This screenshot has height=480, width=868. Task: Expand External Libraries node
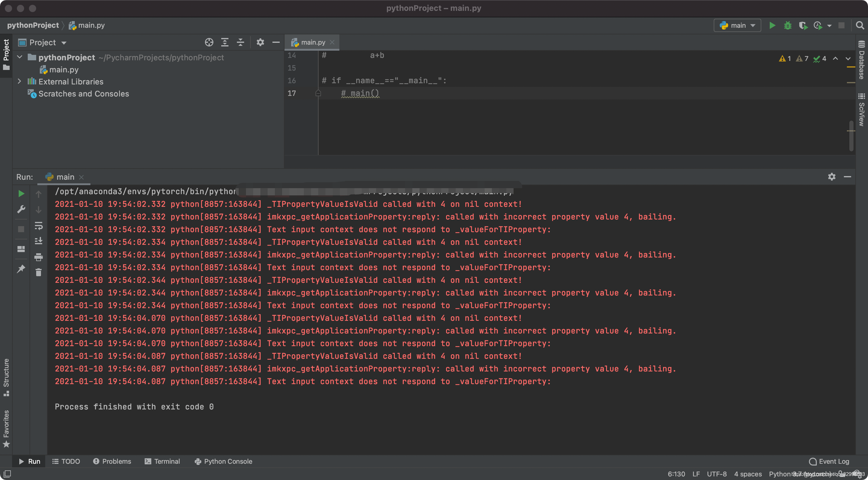tap(19, 81)
